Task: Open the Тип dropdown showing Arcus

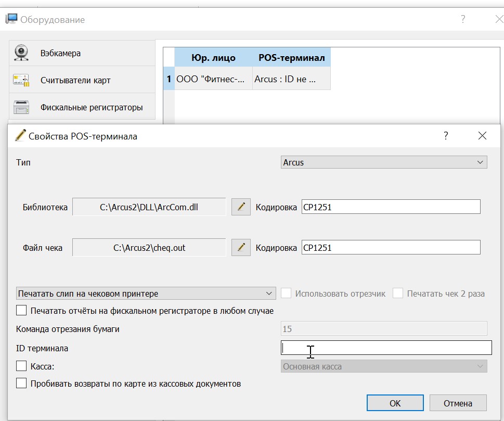Action: [384, 162]
